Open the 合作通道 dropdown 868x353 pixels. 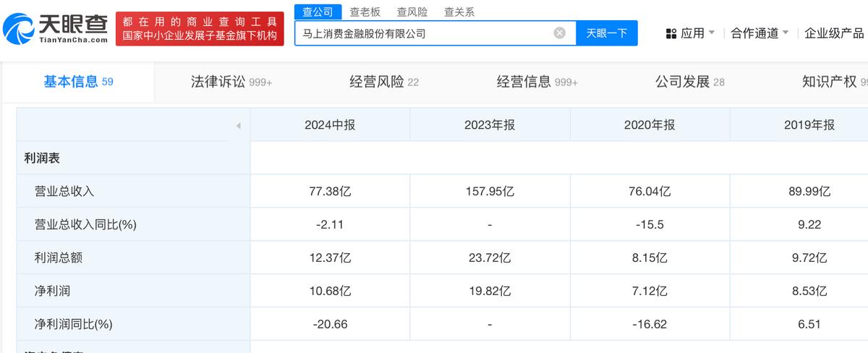(x=759, y=33)
